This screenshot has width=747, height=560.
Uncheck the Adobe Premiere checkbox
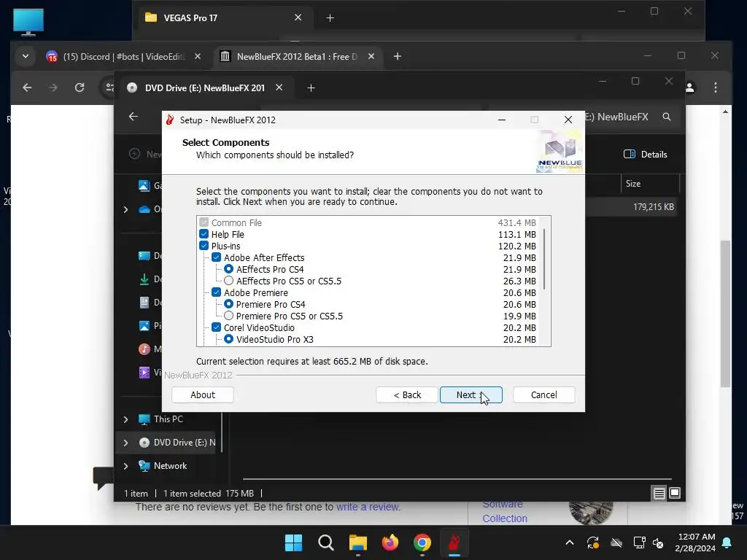point(216,292)
